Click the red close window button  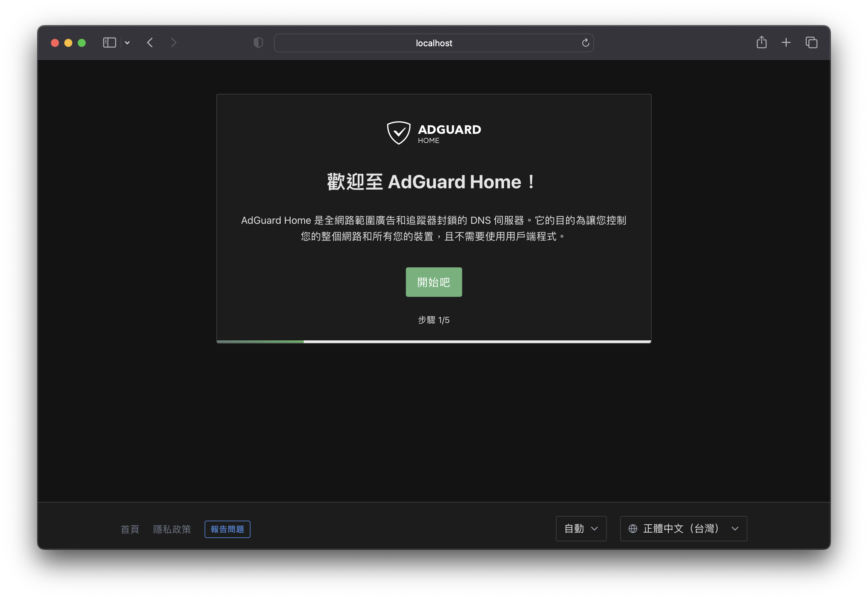(55, 43)
